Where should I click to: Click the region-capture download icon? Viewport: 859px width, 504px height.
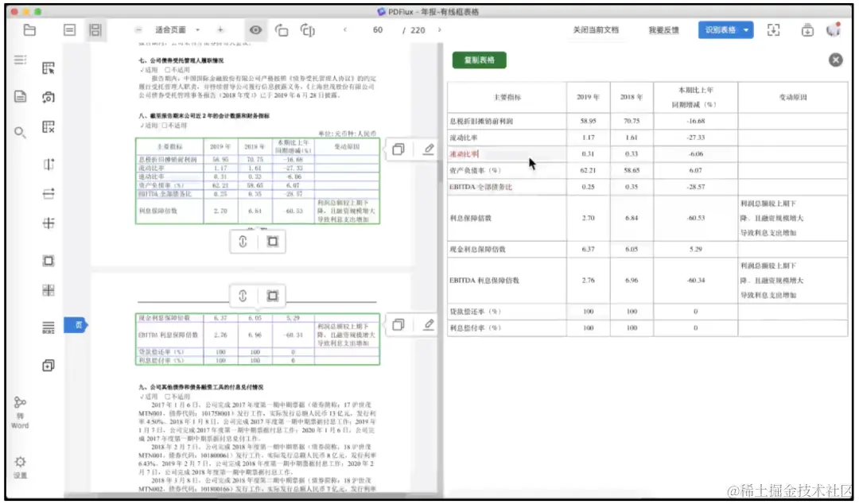point(773,30)
